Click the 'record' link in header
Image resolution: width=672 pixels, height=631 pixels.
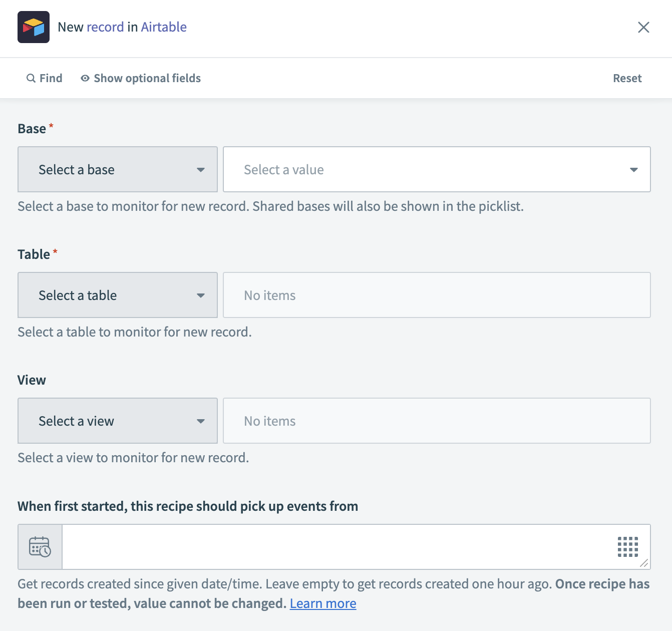105,27
